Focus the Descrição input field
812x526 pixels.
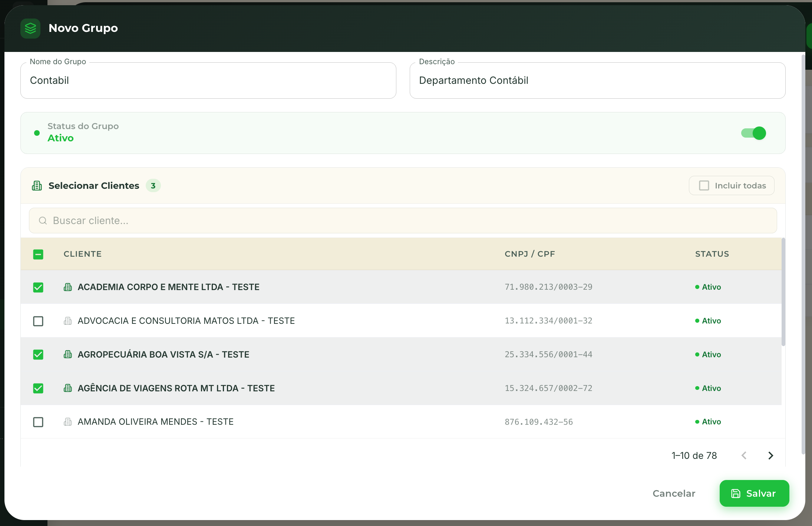pos(597,80)
